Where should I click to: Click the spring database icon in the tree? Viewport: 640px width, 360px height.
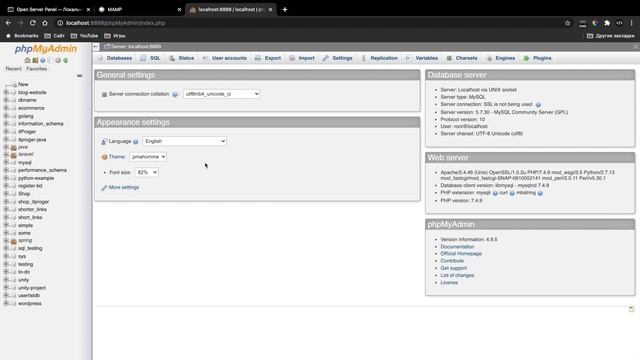click(x=13, y=241)
